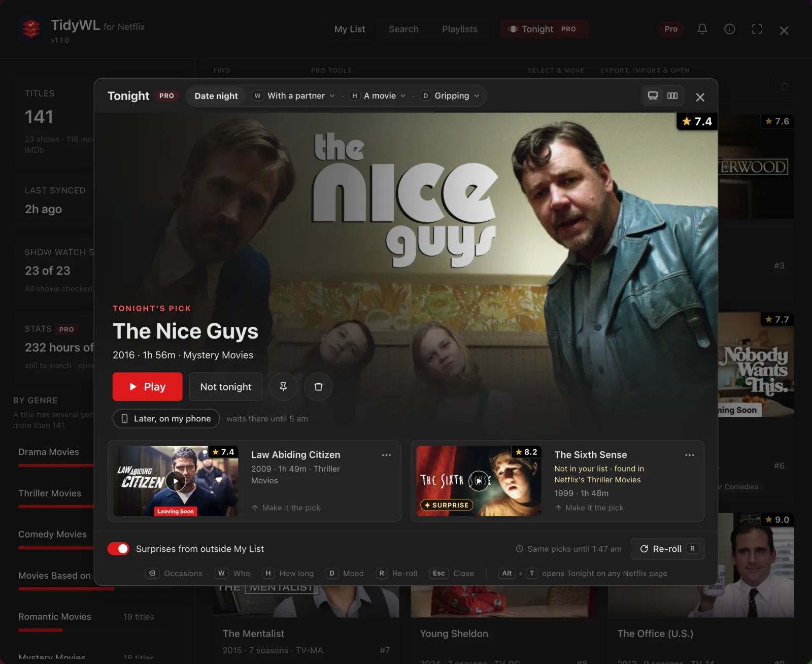
Task: Click the Re-roll button
Action: click(667, 549)
